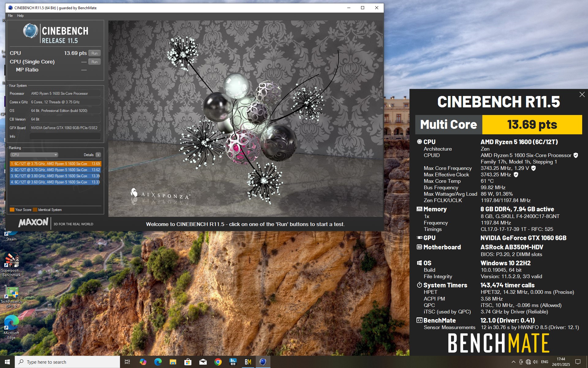Close the BenchMate result overlay
The image size is (588, 368).
(582, 95)
